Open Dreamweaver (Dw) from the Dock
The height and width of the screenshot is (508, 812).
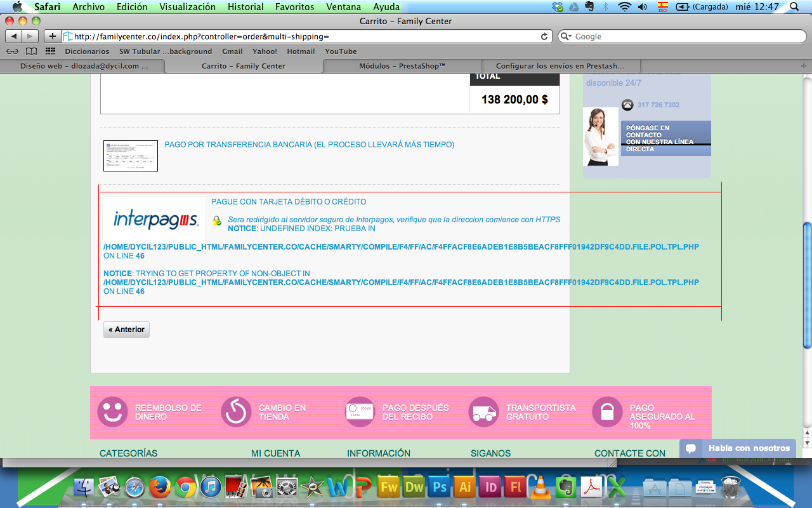point(414,487)
